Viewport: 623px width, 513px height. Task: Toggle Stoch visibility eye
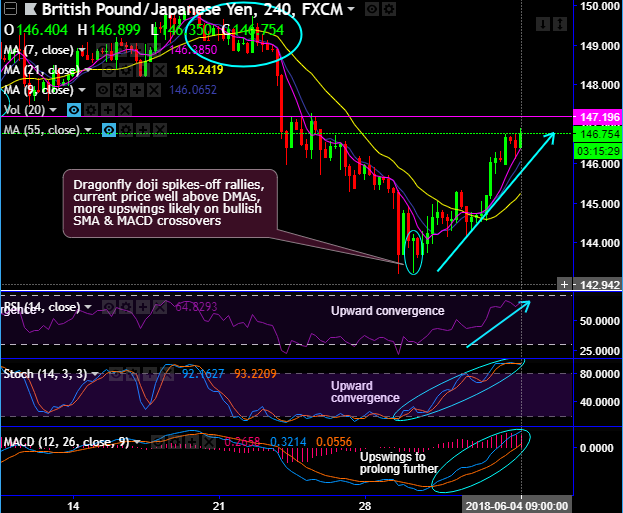point(116,374)
